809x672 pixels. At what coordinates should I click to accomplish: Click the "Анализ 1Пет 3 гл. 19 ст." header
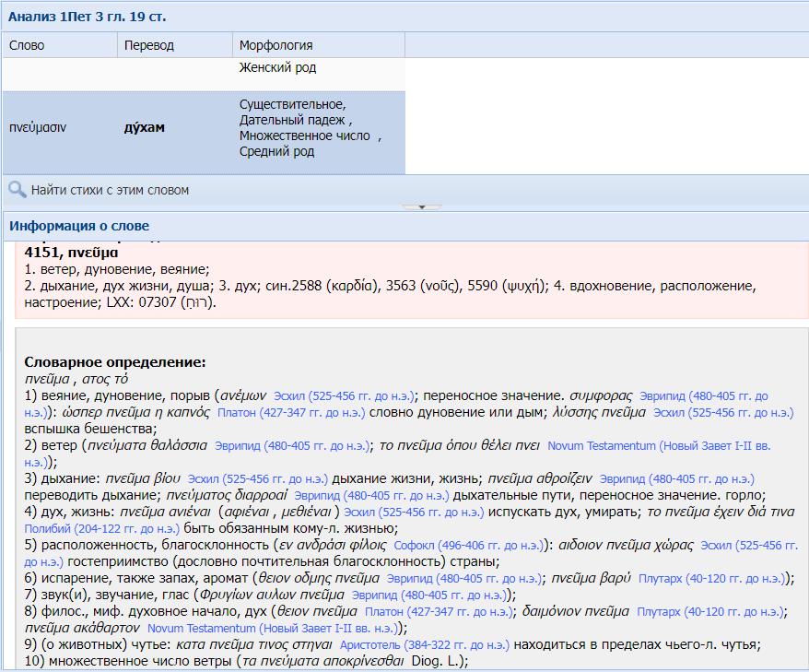[x=88, y=17]
